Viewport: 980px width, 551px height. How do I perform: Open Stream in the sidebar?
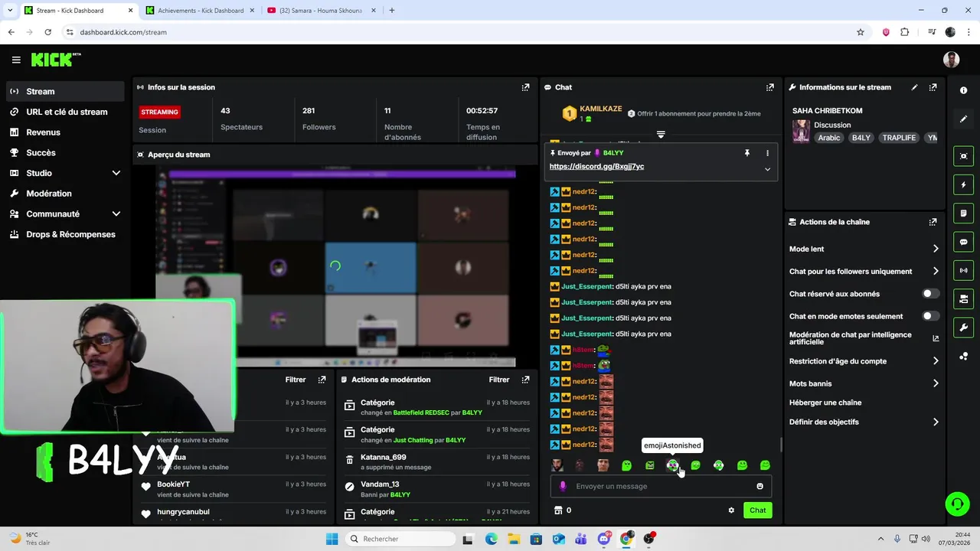point(64,91)
